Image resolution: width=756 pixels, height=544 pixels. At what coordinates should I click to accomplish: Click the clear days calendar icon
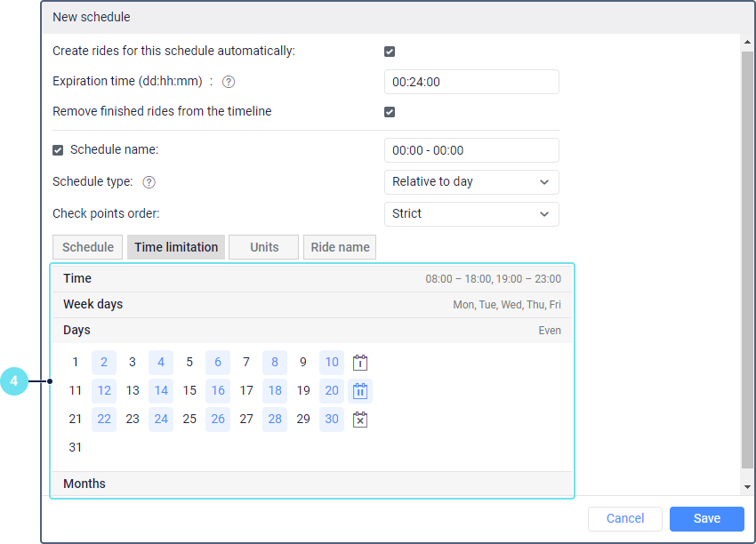pos(360,420)
